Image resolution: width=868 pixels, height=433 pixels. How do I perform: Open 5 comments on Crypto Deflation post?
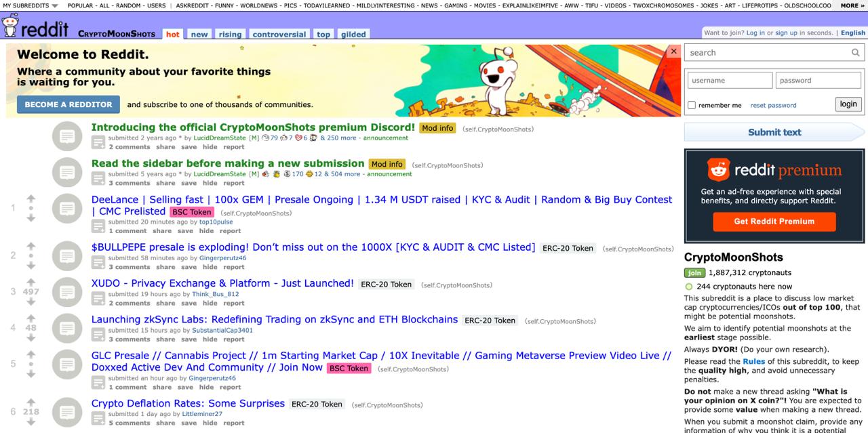click(x=130, y=423)
